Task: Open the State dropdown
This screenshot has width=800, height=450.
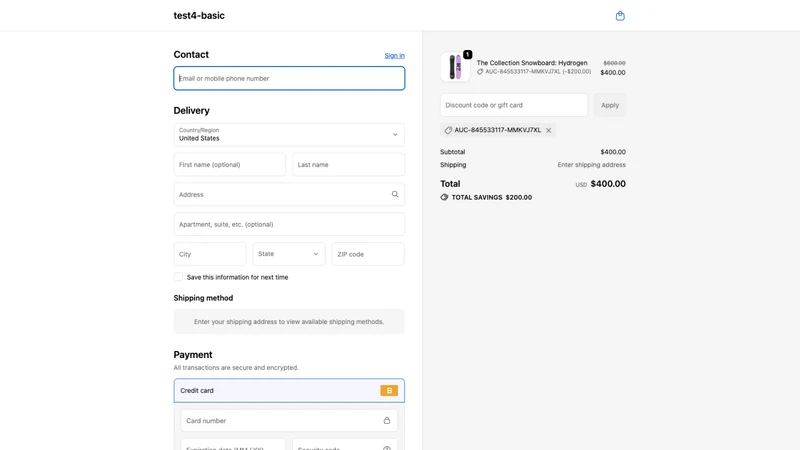Action: (x=289, y=254)
